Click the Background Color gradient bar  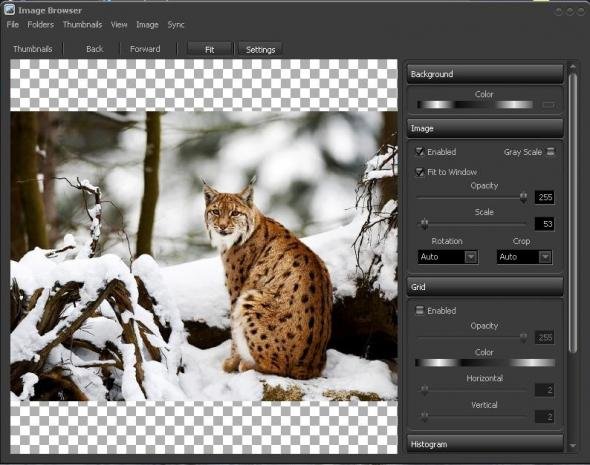pos(475,105)
